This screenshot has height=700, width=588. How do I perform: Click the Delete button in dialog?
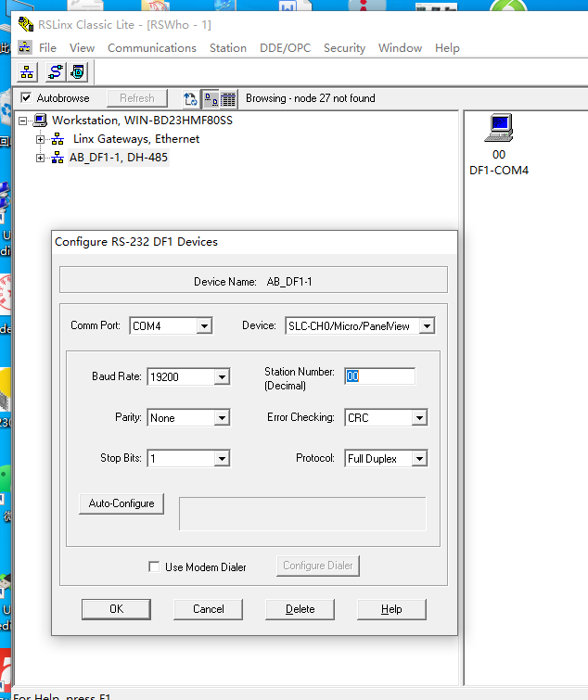[300, 609]
